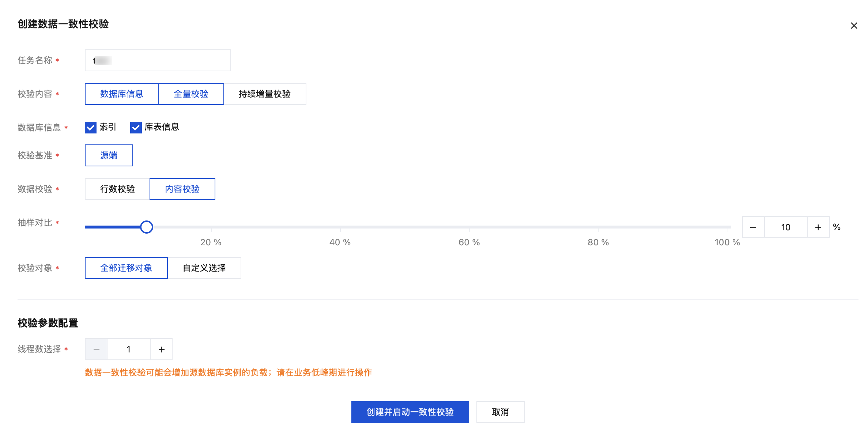Choose 源端 as verification baseline
This screenshot has width=868, height=438.
click(x=109, y=155)
